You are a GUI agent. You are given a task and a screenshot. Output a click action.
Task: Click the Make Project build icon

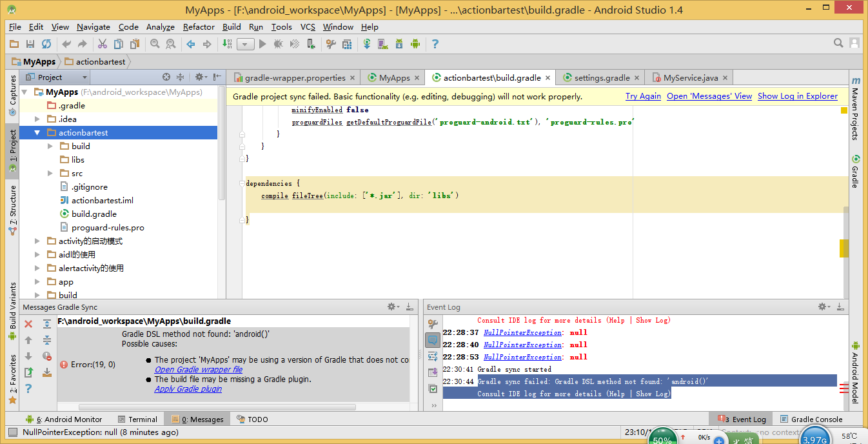coord(227,44)
